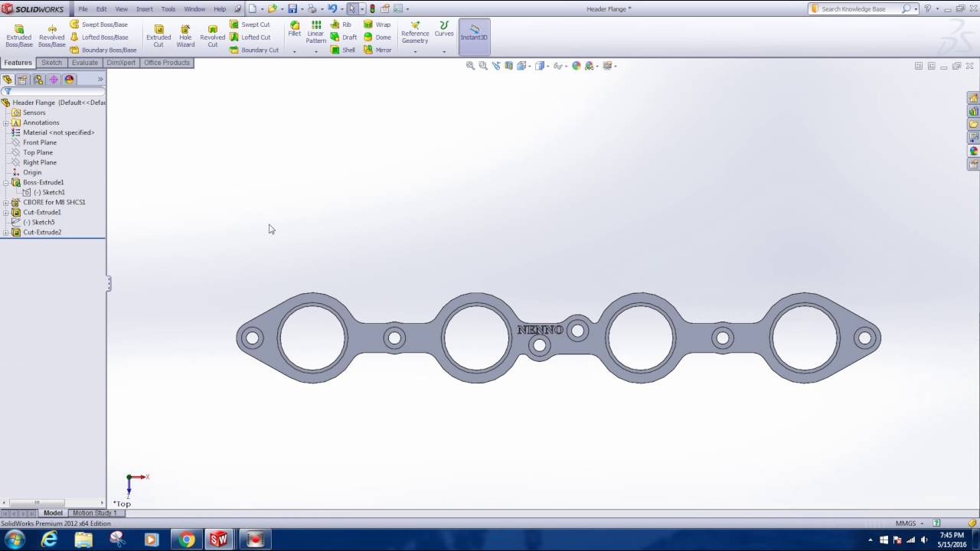980x551 pixels.
Task: Apply the Draft feature
Action: click(x=344, y=37)
